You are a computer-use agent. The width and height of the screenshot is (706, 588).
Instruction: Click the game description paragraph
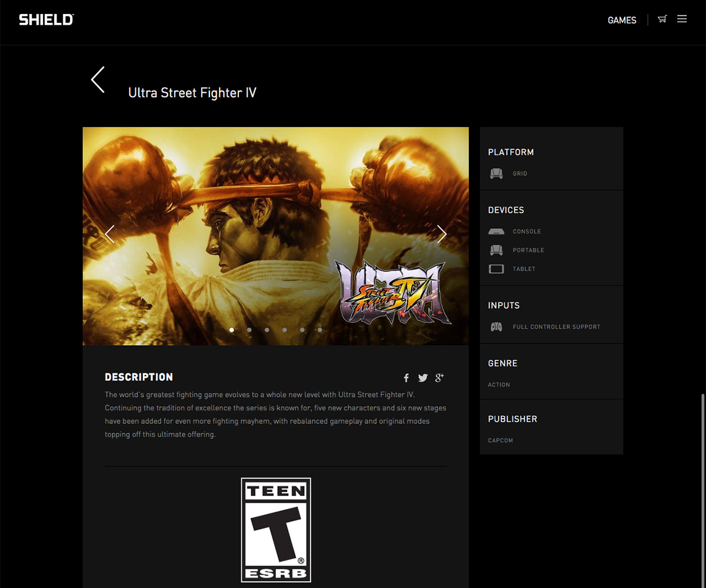click(275, 415)
